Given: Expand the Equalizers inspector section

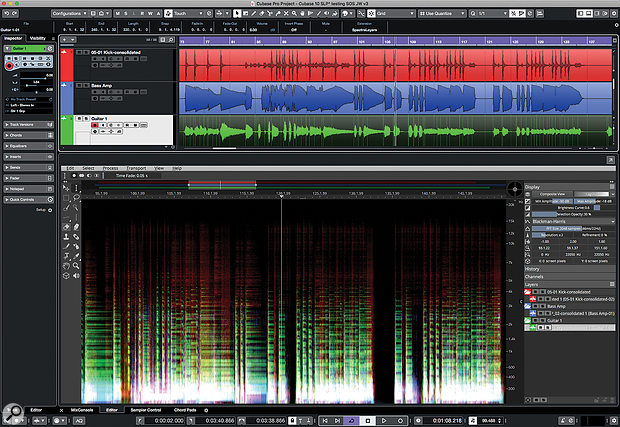Looking at the screenshot, I should (29, 146).
